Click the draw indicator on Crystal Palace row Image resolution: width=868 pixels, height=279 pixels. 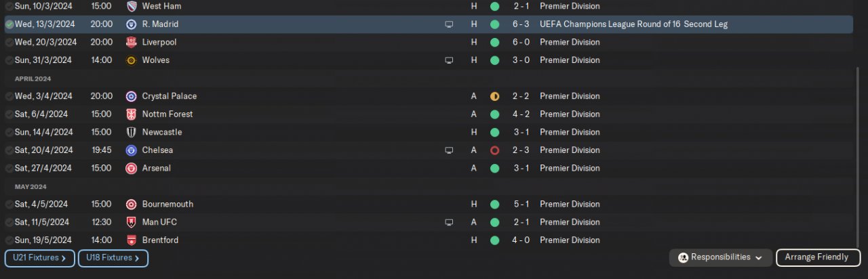(x=495, y=96)
